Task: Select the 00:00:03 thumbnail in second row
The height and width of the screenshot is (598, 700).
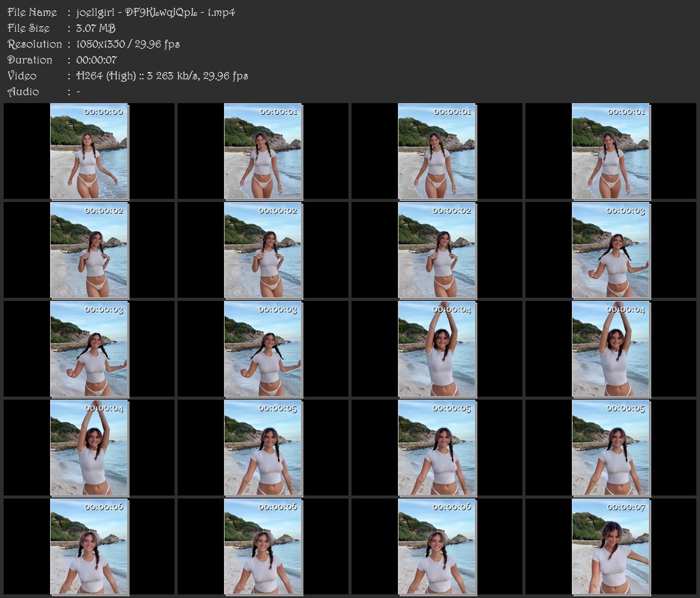Action: (611, 250)
